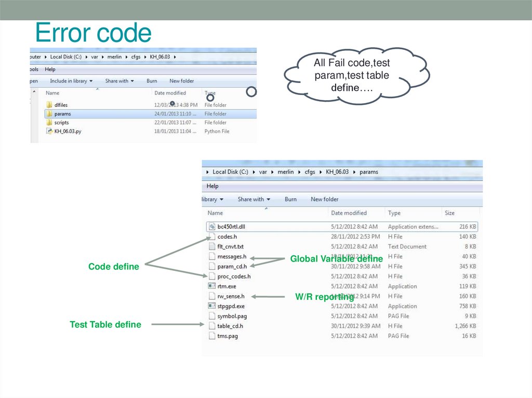Select file name symbol.pag
The height and width of the screenshot is (398, 532).
pyautogui.click(x=232, y=316)
